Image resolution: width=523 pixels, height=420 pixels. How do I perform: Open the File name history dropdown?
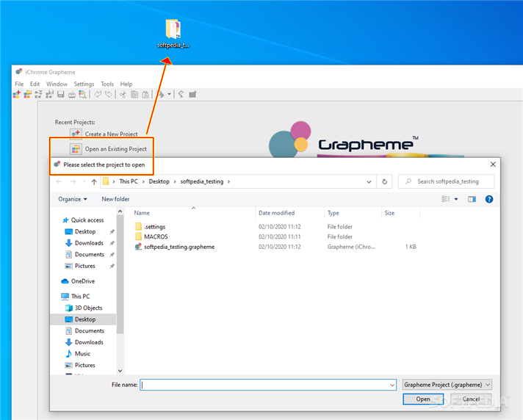click(x=392, y=385)
